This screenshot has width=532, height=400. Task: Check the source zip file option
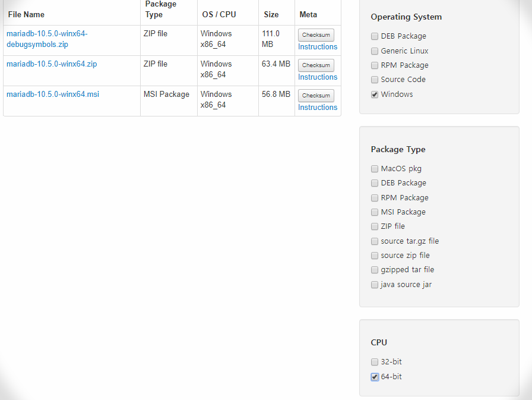375,256
